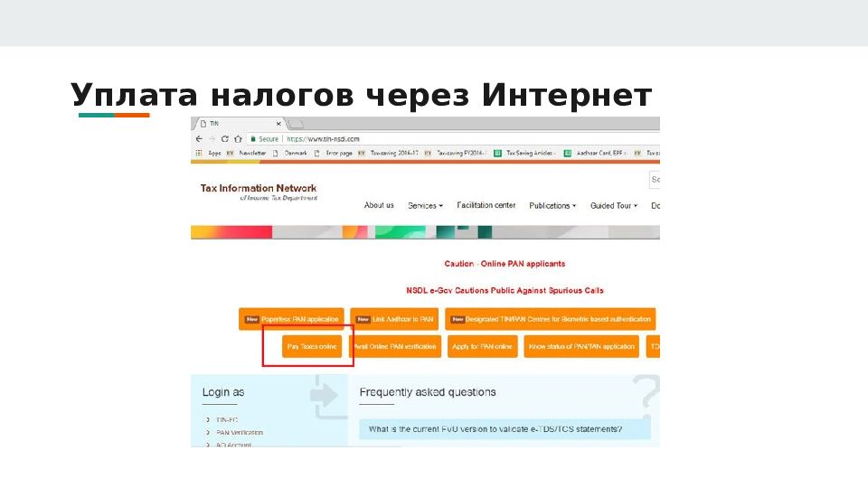Open the Tax-saving 2016-17 bookmark
Image resolution: width=868 pixels, height=488 pixels.
coord(388,153)
